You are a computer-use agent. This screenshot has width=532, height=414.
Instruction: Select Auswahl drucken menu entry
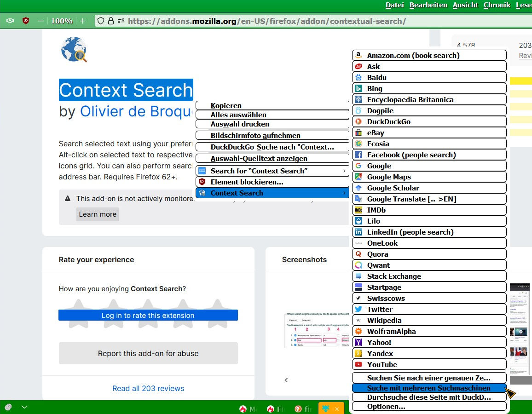coord(272,124)
